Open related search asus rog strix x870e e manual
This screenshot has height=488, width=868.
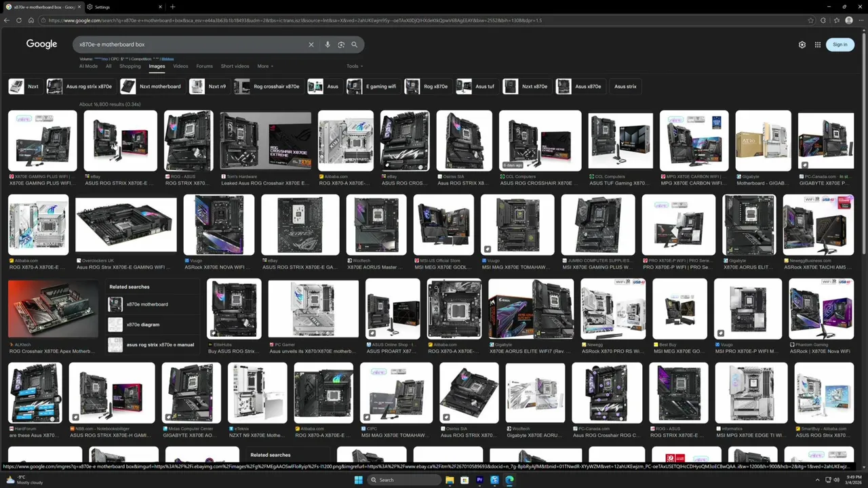tap(152, 345)
